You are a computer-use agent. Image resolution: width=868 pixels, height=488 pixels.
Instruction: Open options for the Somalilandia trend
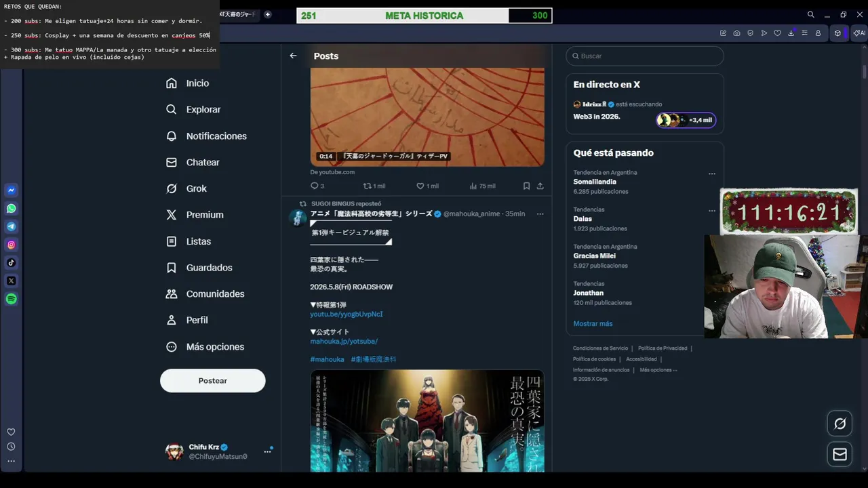tap(711, 174)
